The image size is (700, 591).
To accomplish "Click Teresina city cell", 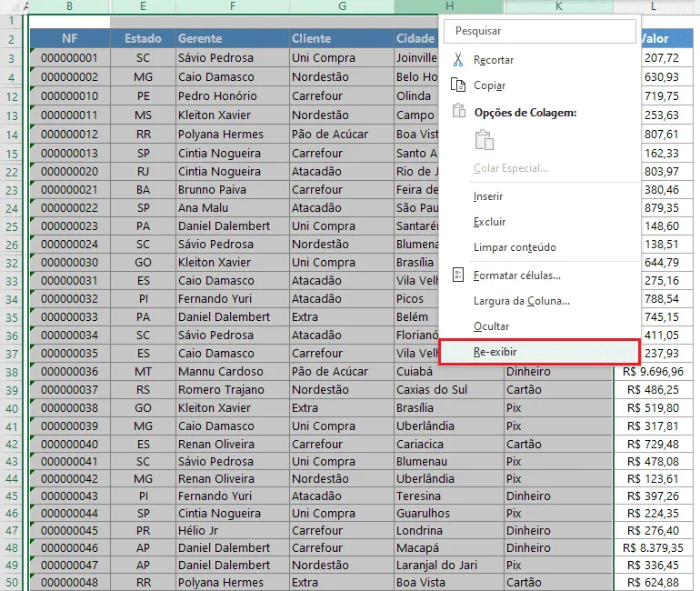I will coord(449,496).
